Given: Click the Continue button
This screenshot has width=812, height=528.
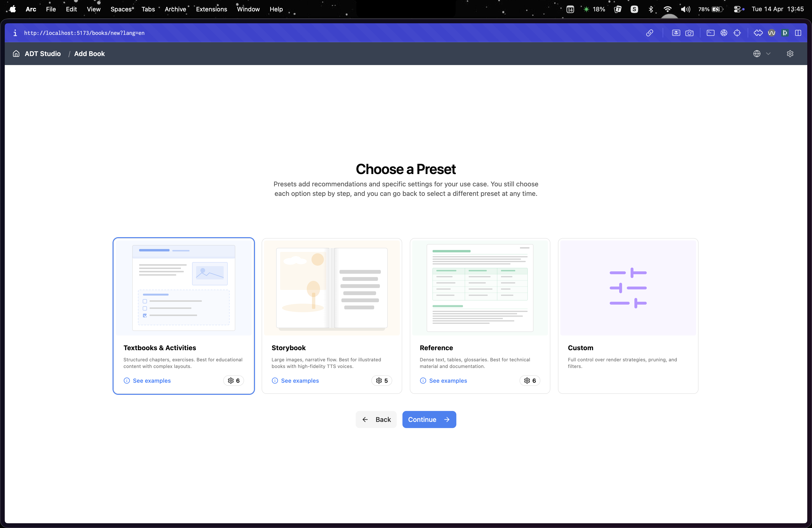Looking at the screenshot, I should [x=429, y=420].
